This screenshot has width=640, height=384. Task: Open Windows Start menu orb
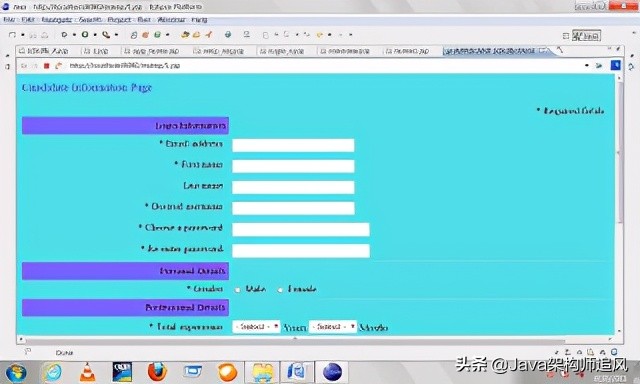pyautogui.click(x=16, y=373)
